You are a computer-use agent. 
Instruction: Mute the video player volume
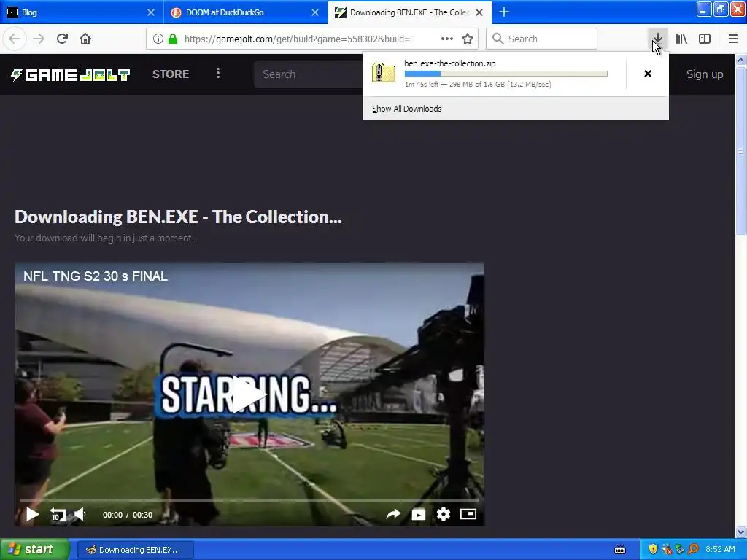(x=80, y=514)
